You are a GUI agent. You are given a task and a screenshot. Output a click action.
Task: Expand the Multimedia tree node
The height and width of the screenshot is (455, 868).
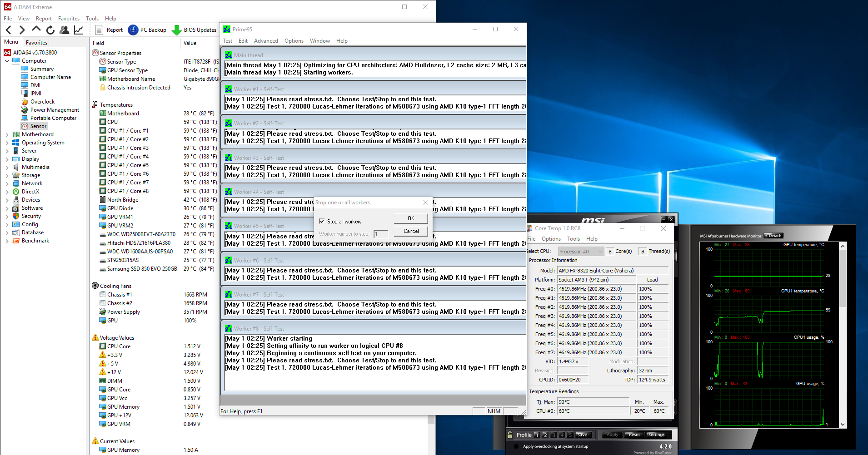pos(7,167)
